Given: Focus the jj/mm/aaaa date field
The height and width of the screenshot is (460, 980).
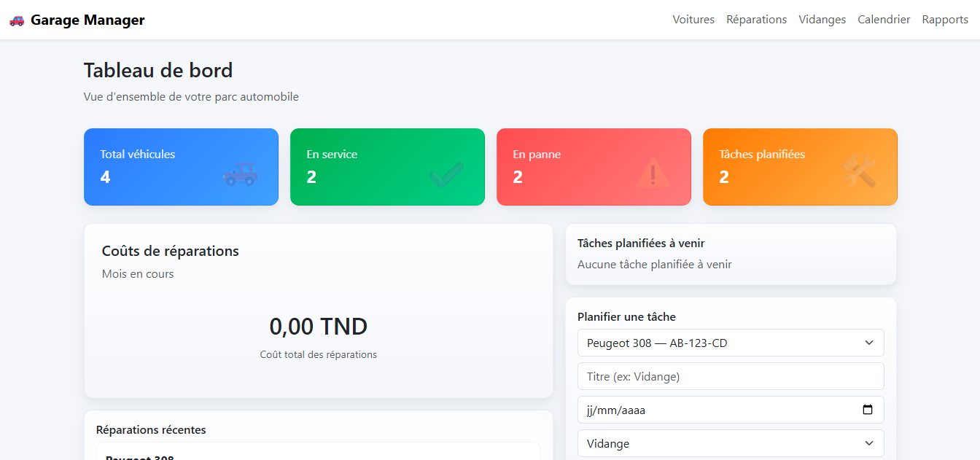Looking at the screenshot, I should (715, 410).
